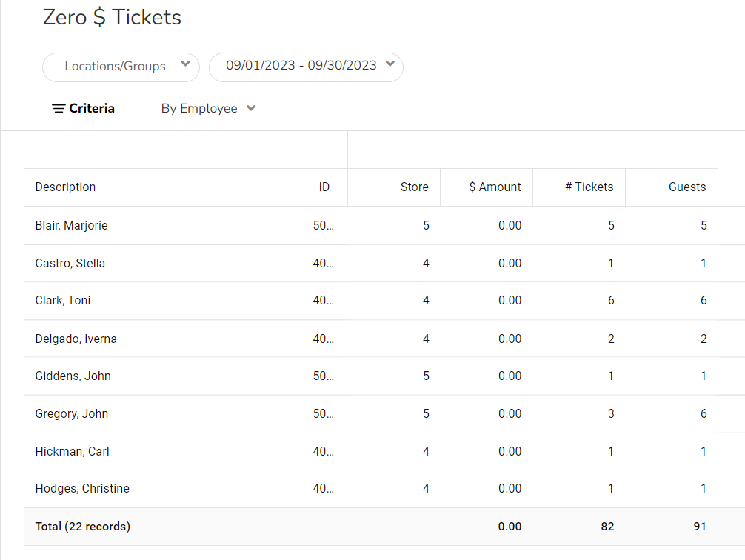Image resolution: width=745 pixels, height=560 pixels.
Task: Click the Criteria filter lines icon
Action: pos(59,109)
